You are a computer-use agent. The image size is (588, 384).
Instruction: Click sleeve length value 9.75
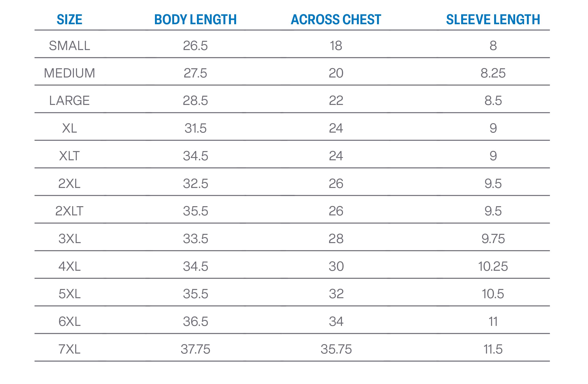tap(493, 239)
